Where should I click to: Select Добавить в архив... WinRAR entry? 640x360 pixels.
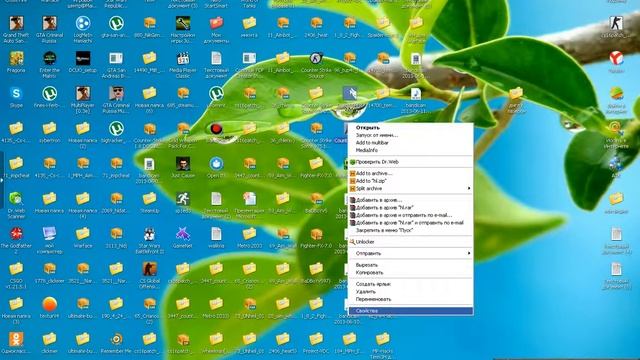tap(411, 200)
